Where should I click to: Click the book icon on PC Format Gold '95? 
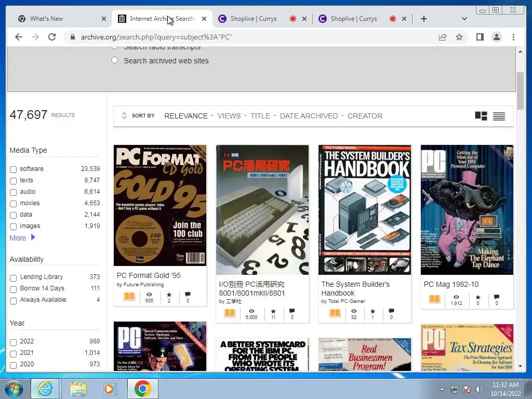129,297
